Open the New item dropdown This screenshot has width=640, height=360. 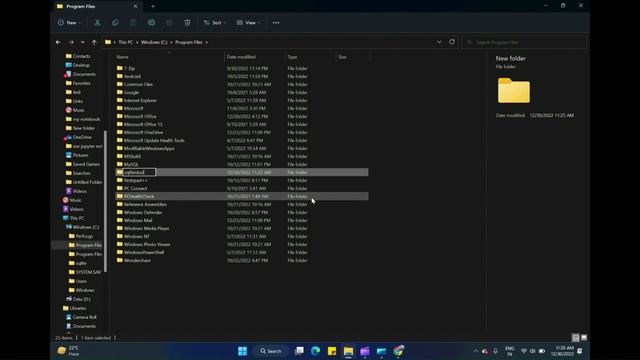click(69, 23)
